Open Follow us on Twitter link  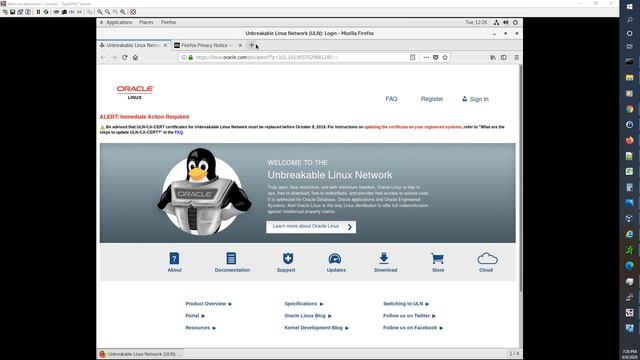tap(409, 316)
